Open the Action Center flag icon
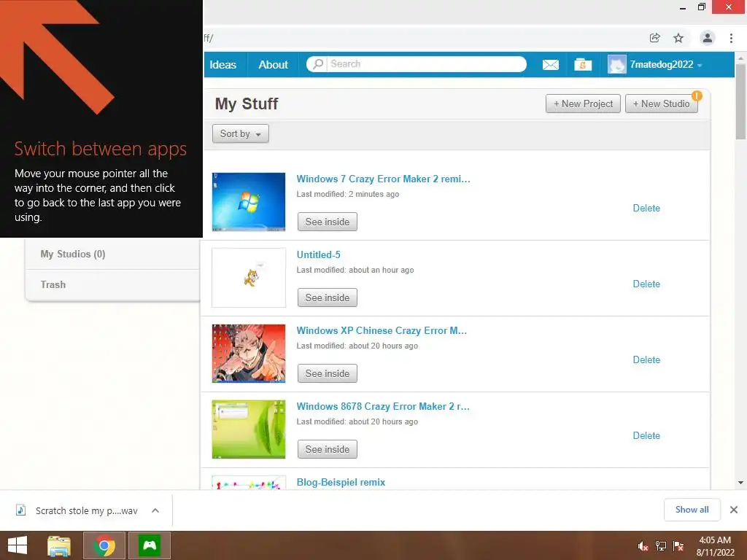Image resolution: width=747 pixels, height=560 pixels. 678,546
